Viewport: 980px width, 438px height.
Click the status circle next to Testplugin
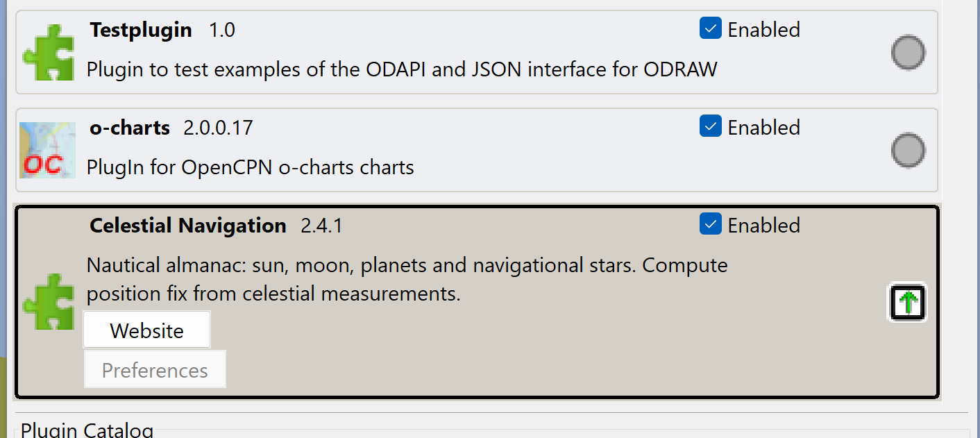pyautogui.click(x=908, y=52)
